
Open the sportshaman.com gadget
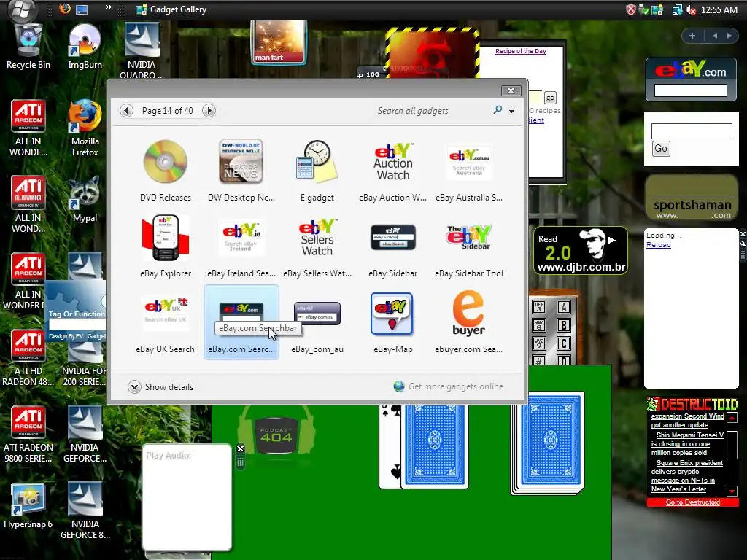point(692,197)
